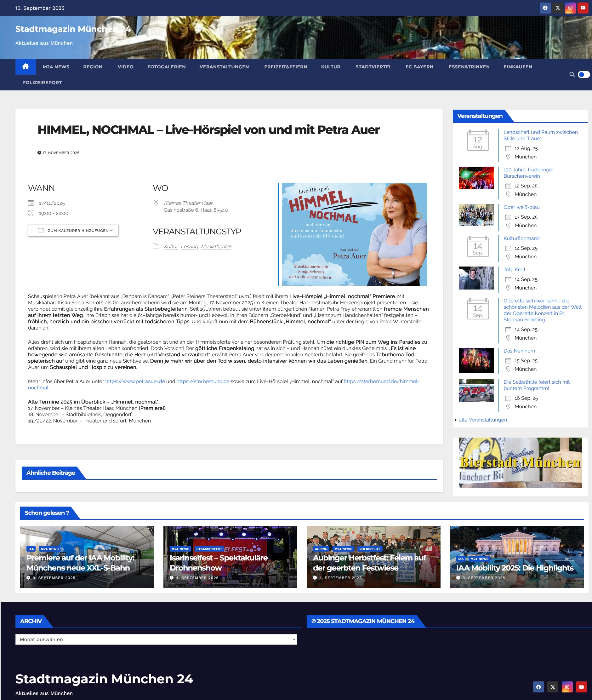Open the Musiktheater event type link

[x=216, y=246]
